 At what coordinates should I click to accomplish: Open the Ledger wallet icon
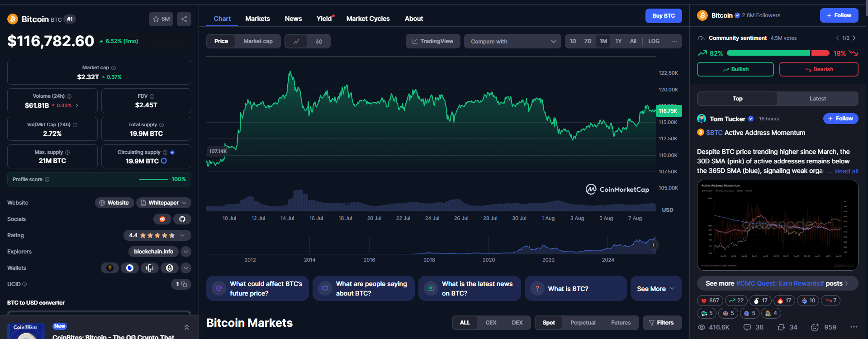tap(150, 268)
